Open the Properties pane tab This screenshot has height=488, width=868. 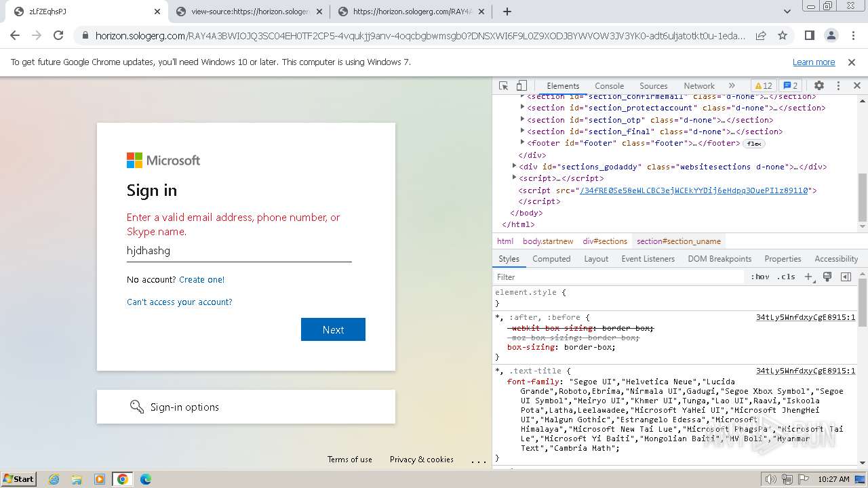783,259
